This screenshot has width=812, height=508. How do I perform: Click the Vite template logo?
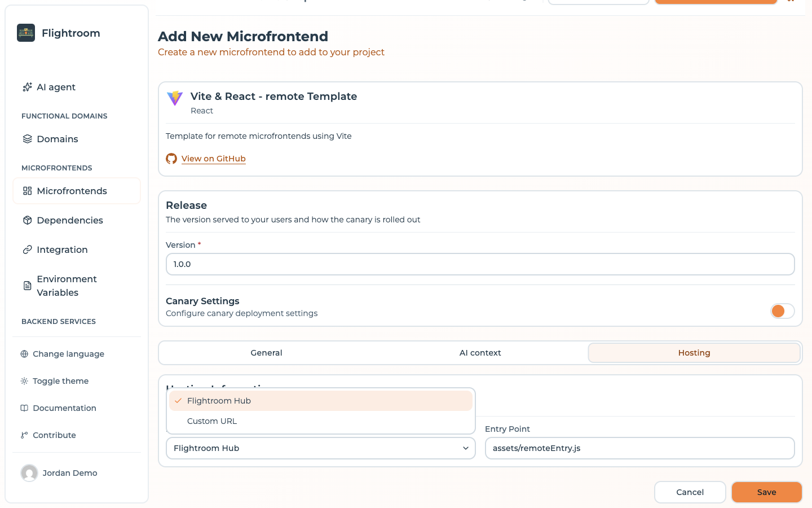click(x=175, y=98)
